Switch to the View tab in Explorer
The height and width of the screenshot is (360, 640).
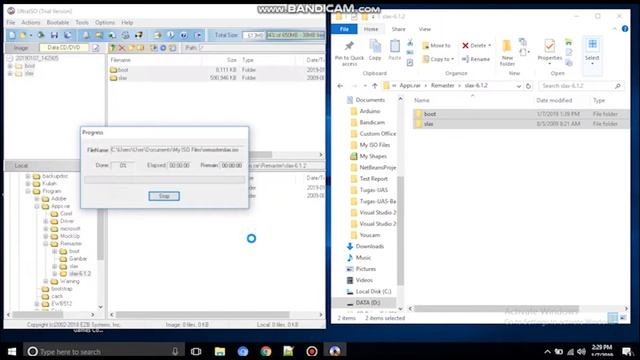pyautogui.click(x=424, y=29)
